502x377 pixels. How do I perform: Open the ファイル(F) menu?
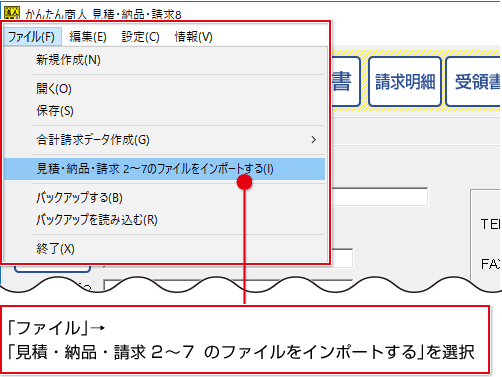[x=33, y=37]
